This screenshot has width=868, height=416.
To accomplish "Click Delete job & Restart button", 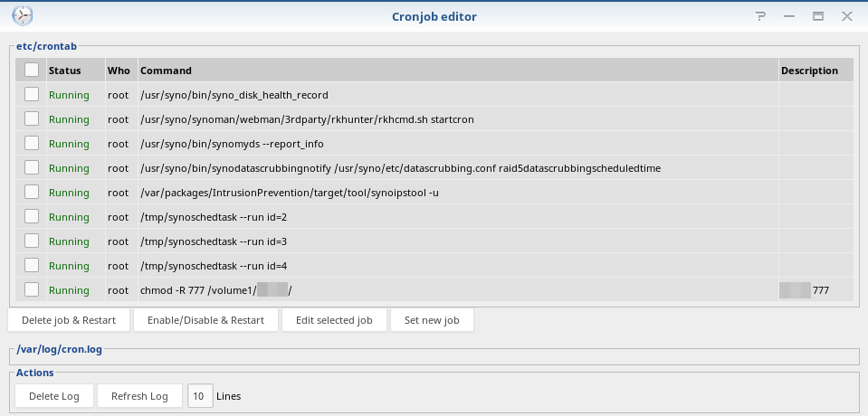I will click(69, 320).
